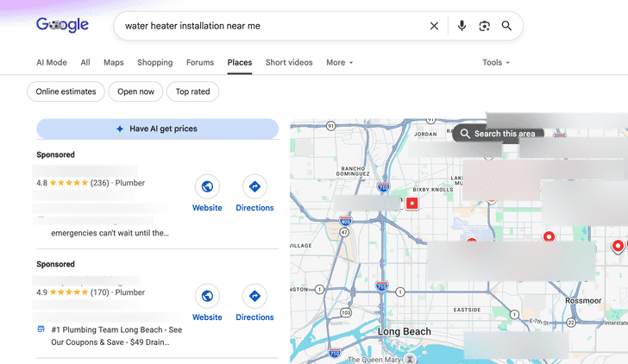Clear the search query with the X icon
This screenshot has width=628, height=364.
[434, 26]
